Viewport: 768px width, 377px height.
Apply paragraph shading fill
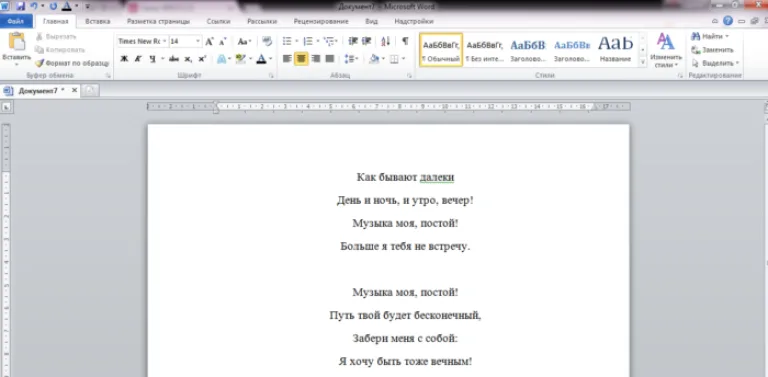374,59
